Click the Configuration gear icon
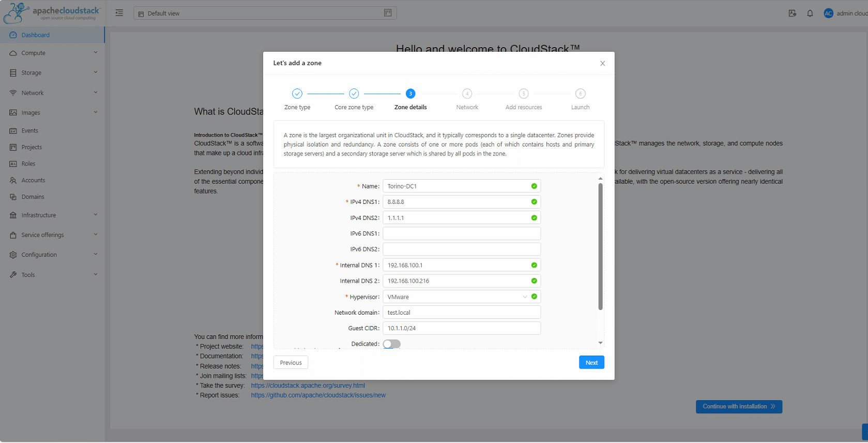The image size is (868, 443). [13, 255]
